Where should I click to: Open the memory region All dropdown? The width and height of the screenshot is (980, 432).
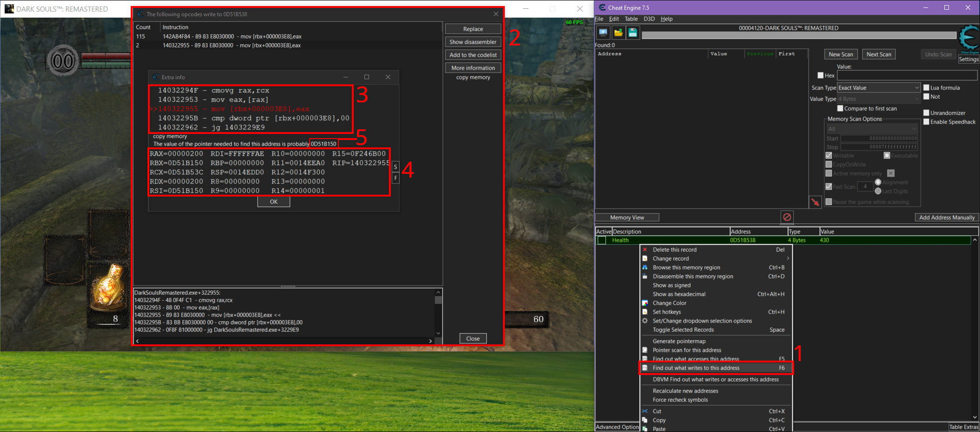pyautogui.click(x=872, y=129)
